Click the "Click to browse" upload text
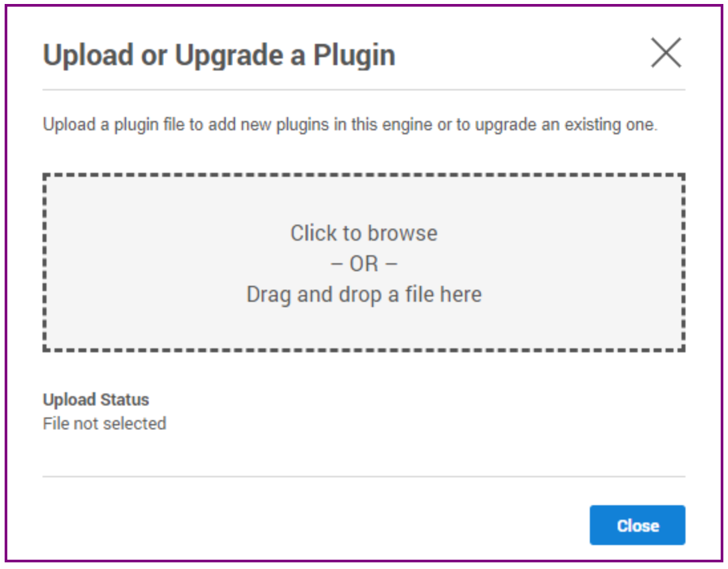The height and width of the screenshot is (569, 728). point(363,233)
